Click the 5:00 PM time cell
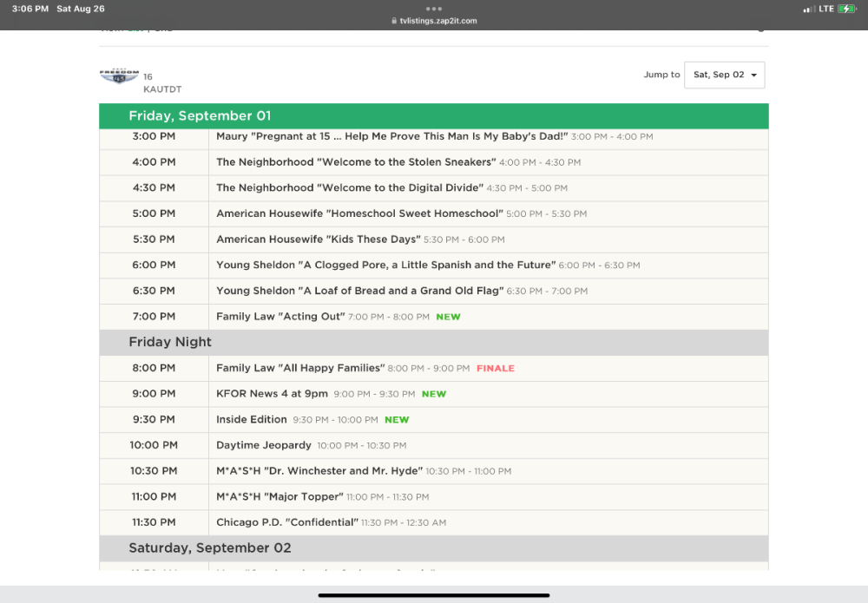This screenshot has width=868, height=603. 154,213
